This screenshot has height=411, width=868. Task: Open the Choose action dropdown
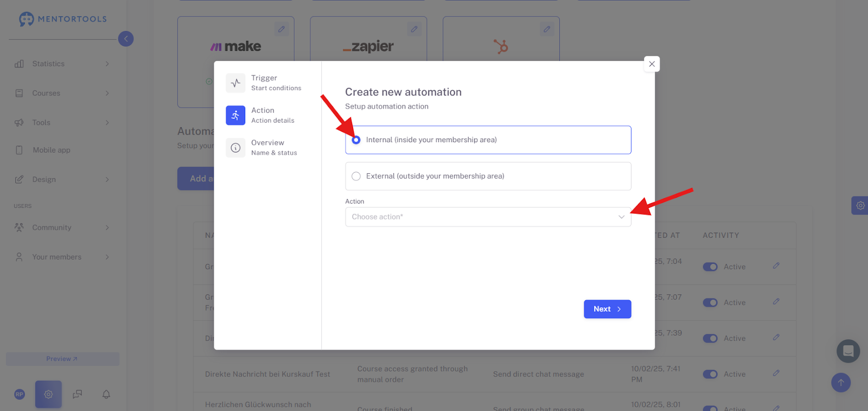[488, 217]
